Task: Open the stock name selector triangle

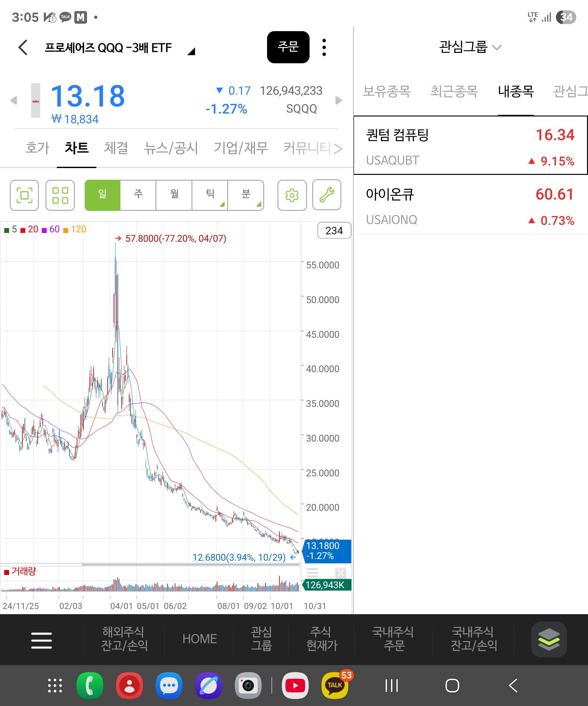Action: click(x=191, y=52)
